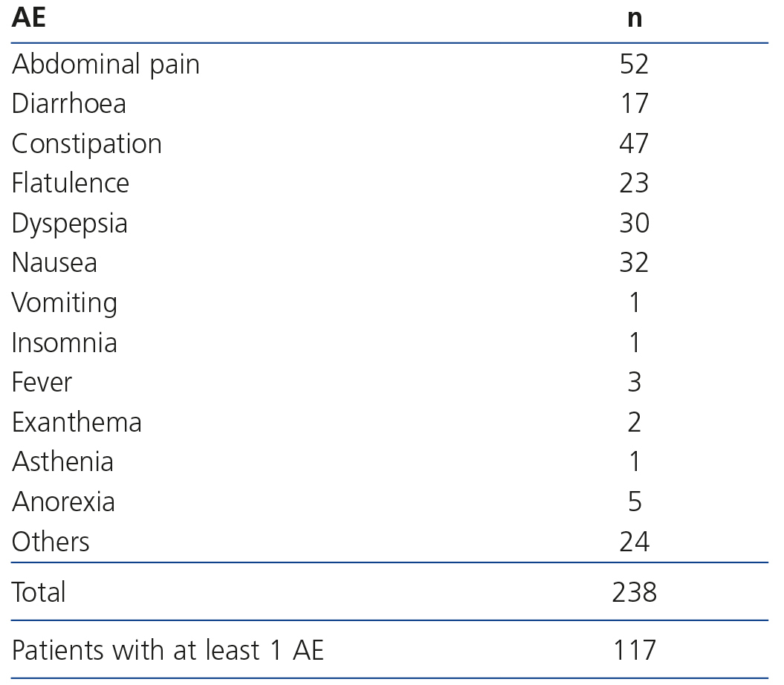Click the Exanthema row label
This screenshot has height=685, width=784.
pos(77,422)
